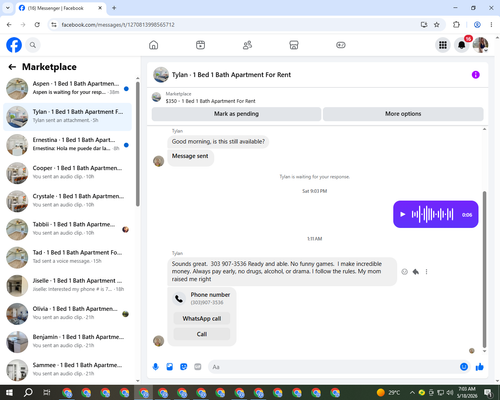
Task: Open Windows notification center
Action: pyautogui.click(x=488, y=392)
